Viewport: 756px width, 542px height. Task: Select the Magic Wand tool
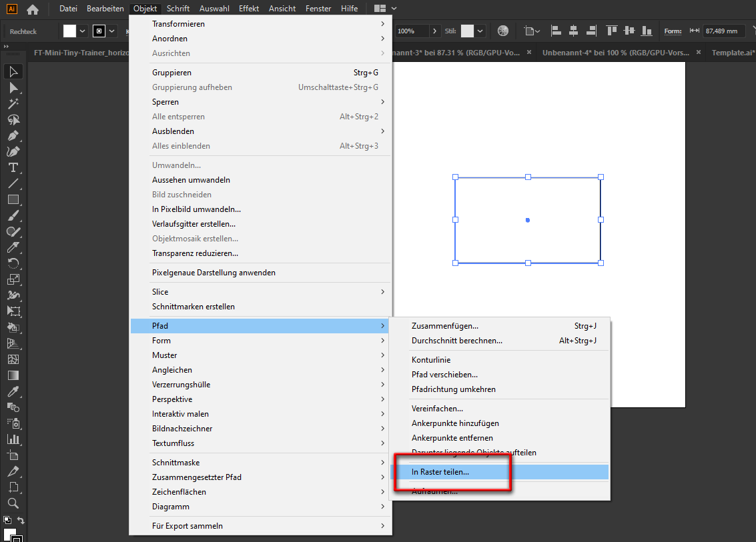[x=13, y=103]
